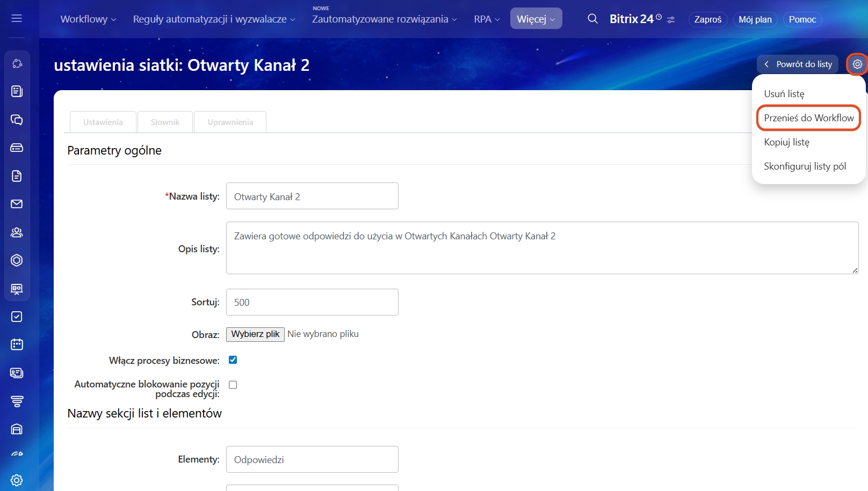Click the Powrót do listy button

[798, 64]
